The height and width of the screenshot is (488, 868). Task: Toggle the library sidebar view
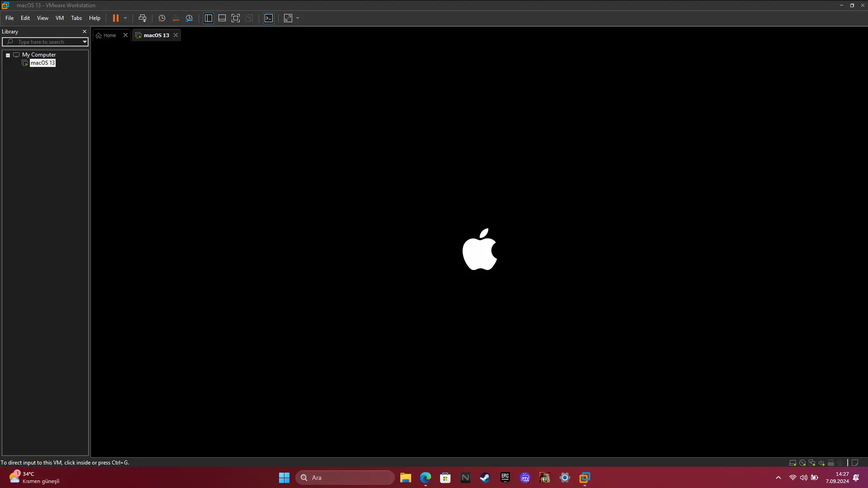coord(209,18)
